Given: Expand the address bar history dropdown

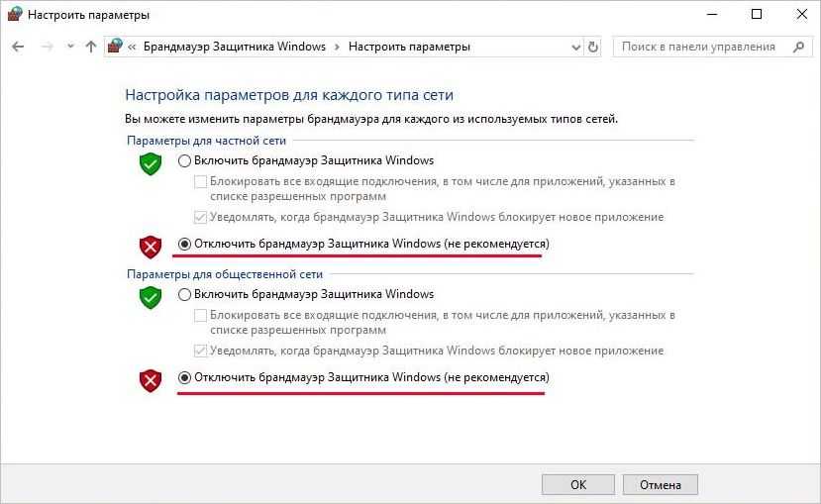Looking at the screenshot, I should [x=576, y=47].
